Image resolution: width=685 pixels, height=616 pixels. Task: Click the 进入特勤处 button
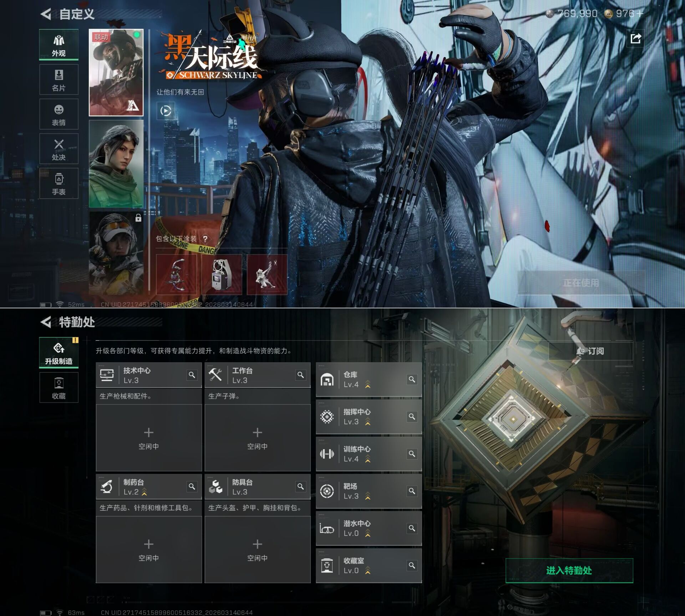tap(569, 570)
